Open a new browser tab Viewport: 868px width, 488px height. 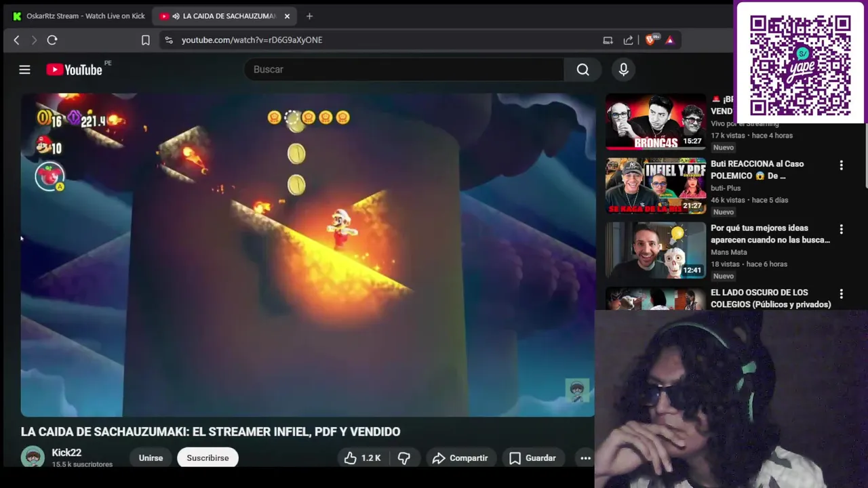point(309,16)
